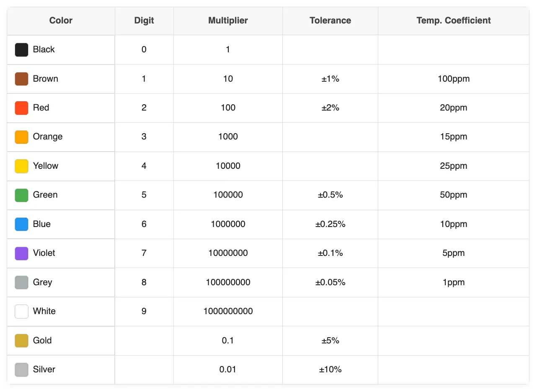The image size is (537, 392).
Task: Click the Color column header
Action: [61, 21]
